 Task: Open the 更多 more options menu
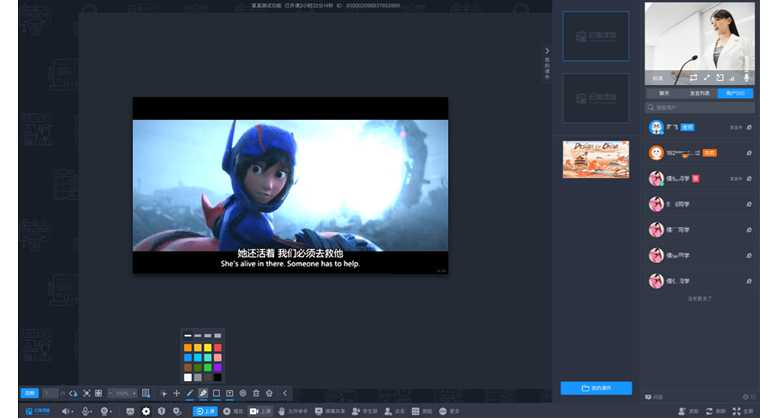point(449,411)
